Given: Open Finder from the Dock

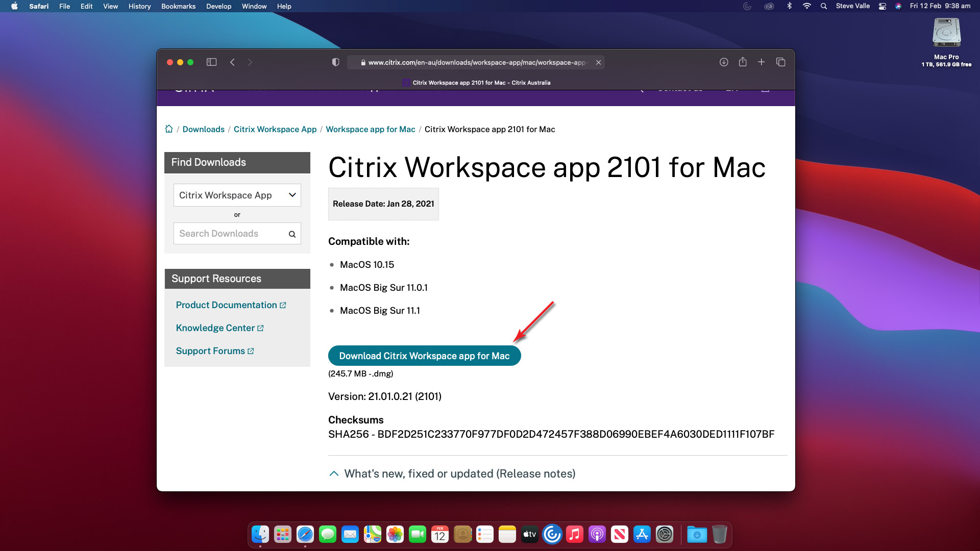Looking at the screenshot, I should tap(260, 535).
